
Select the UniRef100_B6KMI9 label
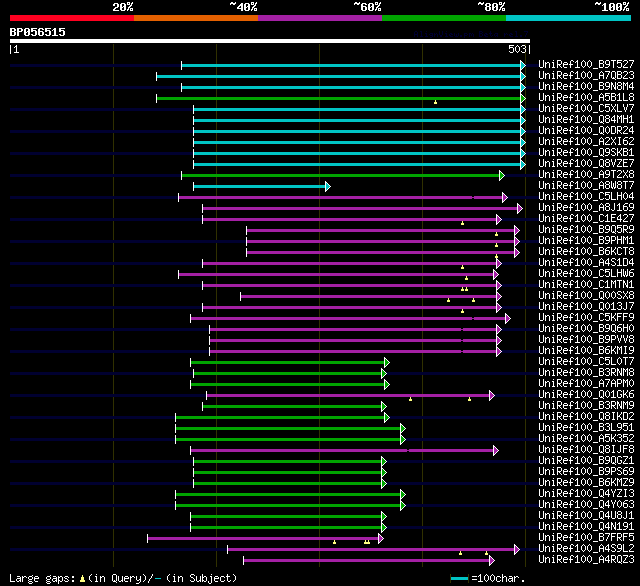point(586,351)
